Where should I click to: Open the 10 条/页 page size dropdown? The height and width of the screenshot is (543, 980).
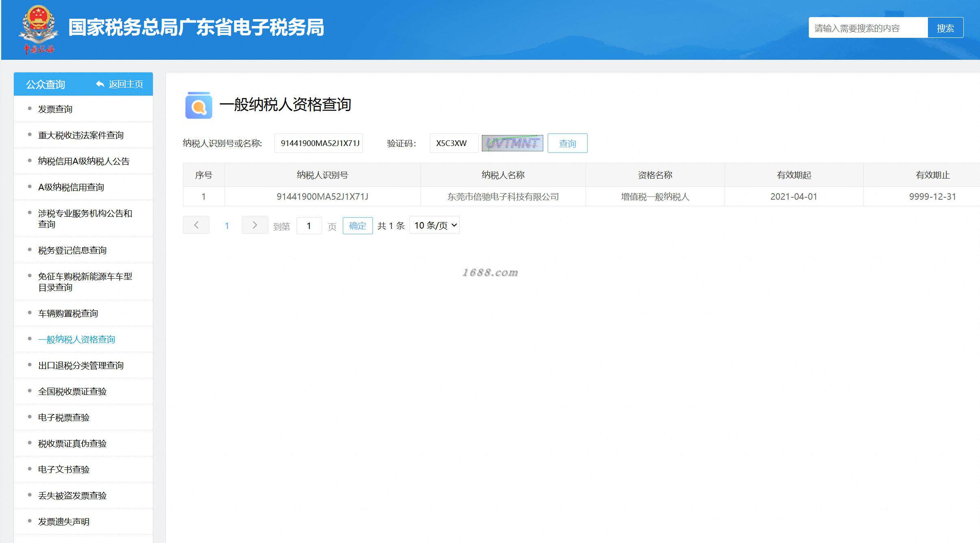point(434,225)
